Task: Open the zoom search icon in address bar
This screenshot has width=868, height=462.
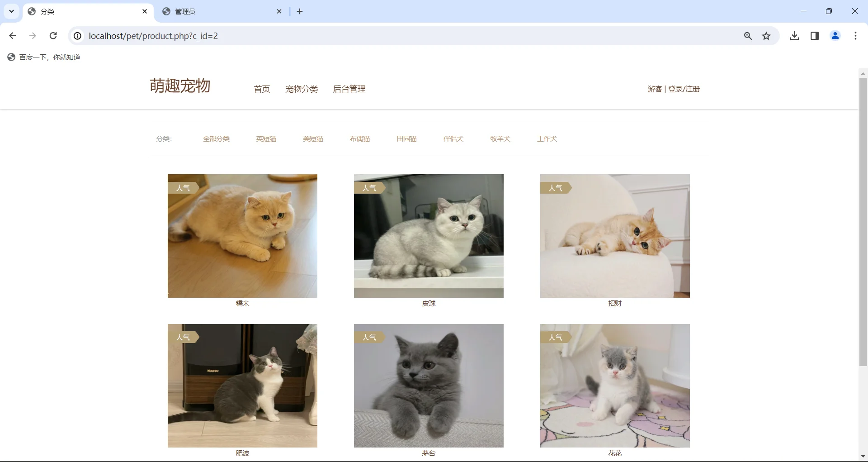Action: [748, 36]
